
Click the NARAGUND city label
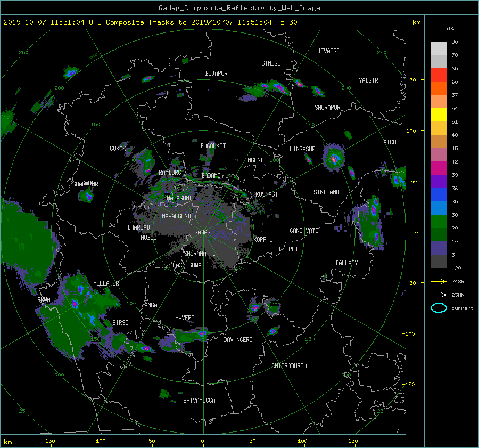click(180, 198)
